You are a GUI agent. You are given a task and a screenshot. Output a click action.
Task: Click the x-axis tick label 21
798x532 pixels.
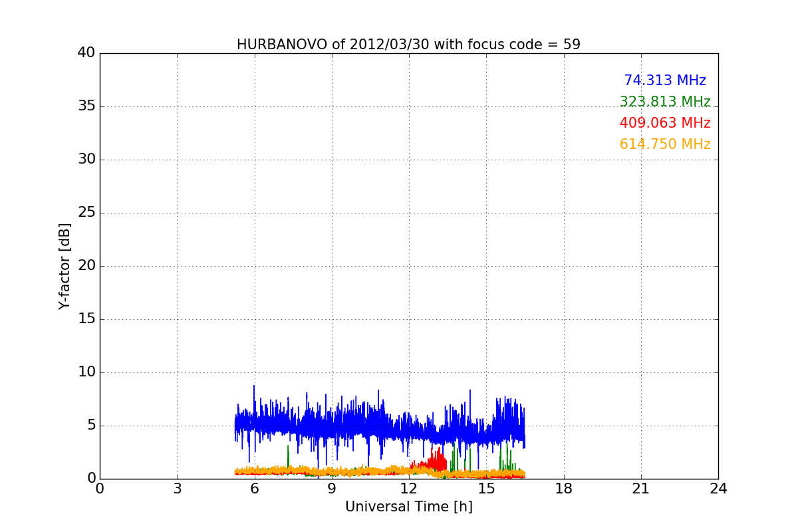pos(641,489)
